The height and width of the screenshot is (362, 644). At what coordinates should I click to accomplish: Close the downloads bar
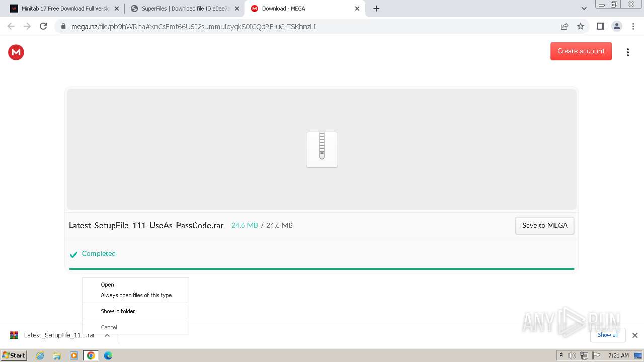coord(634,335)
